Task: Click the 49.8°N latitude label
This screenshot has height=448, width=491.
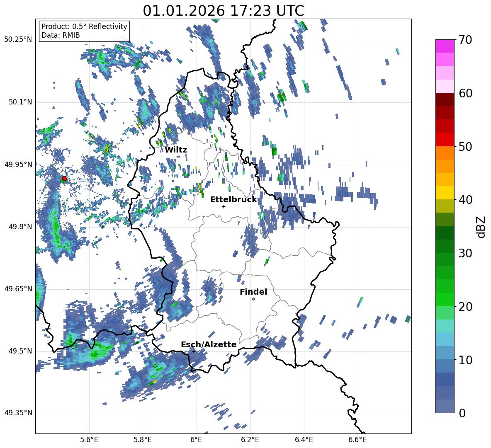Action: tap(20, 227)
